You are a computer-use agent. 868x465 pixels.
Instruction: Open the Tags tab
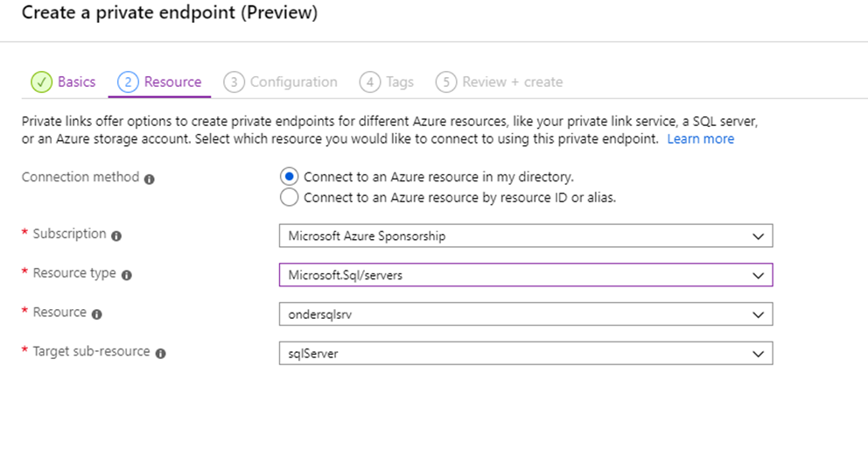(x=400, y=82)
